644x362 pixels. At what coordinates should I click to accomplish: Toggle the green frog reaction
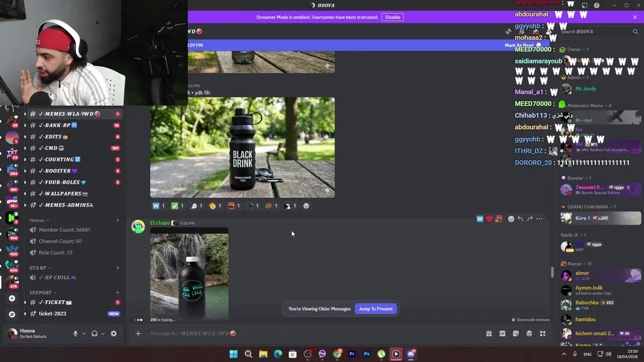click(272, 206)
